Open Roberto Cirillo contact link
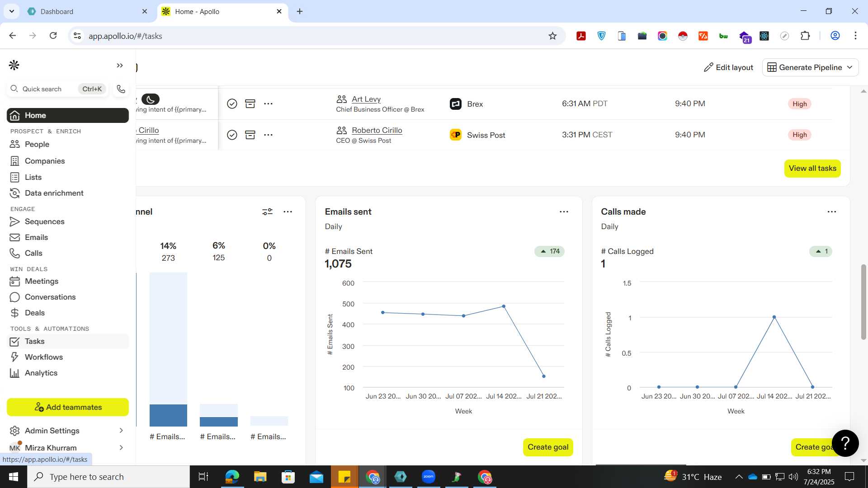Screen dimensions: 868x488 pos(377,130)
